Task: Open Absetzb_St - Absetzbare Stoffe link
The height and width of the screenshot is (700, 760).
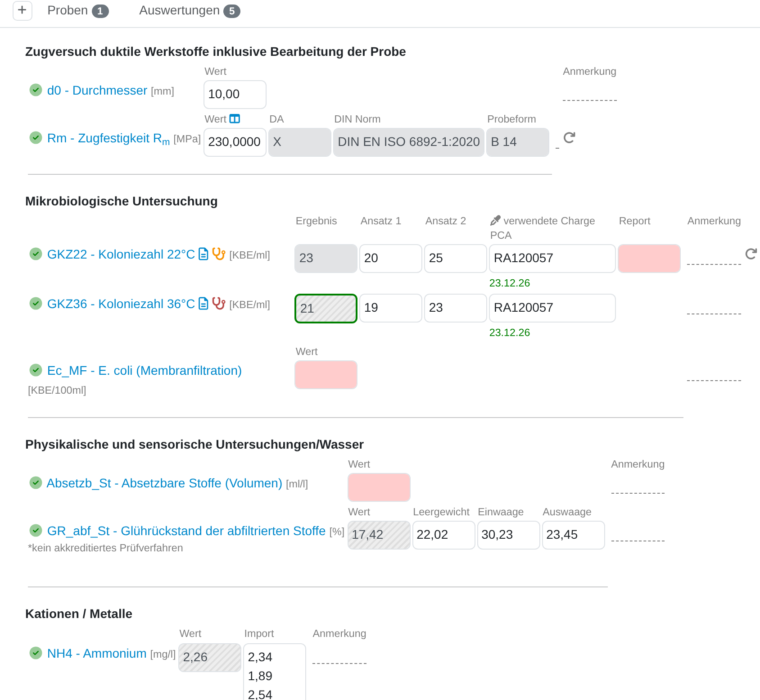Action: pyautogui.click(x=164, y=483)
